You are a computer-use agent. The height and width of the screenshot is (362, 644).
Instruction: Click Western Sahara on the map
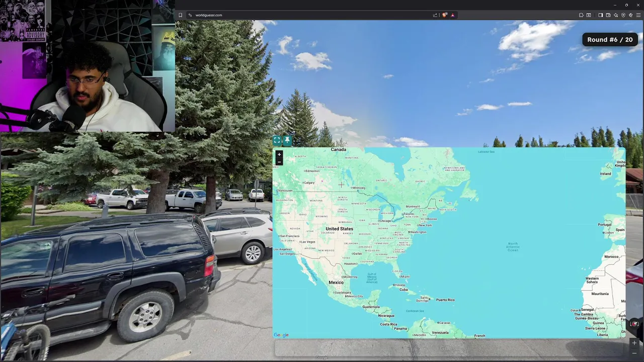pyautogui.click(x=592, y=280)
